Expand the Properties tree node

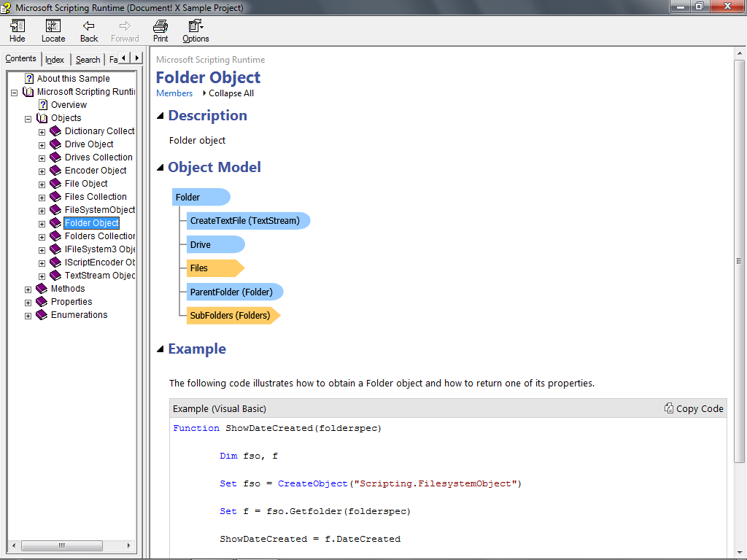tap(28, 303)
